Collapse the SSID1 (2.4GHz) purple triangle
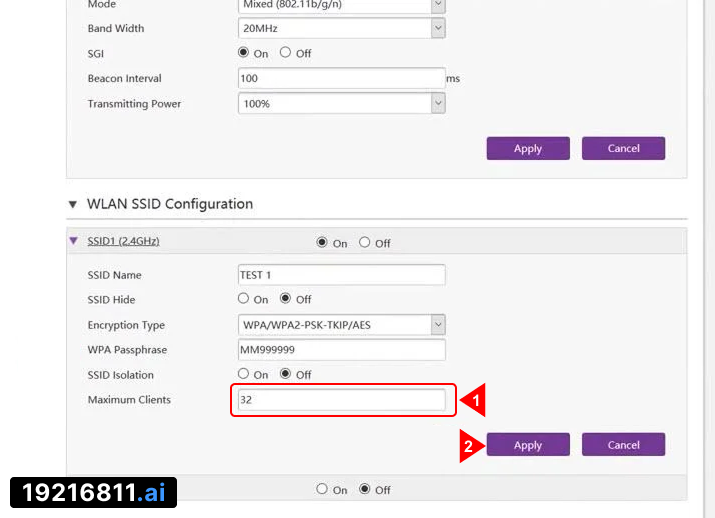The height and width of the screenshot is (518, 715). [73, 241]
